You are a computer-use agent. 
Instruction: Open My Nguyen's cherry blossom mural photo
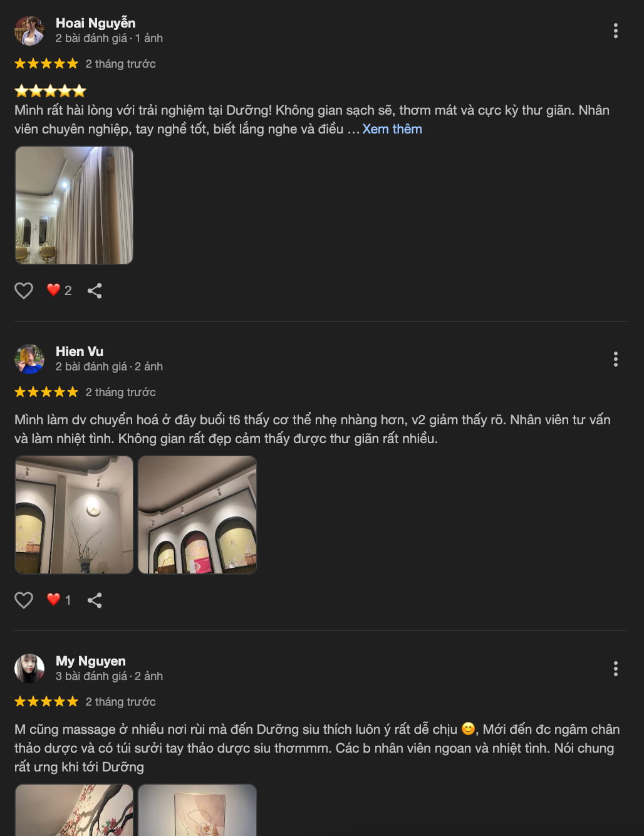pyautogui.click(x=74, y=810)
